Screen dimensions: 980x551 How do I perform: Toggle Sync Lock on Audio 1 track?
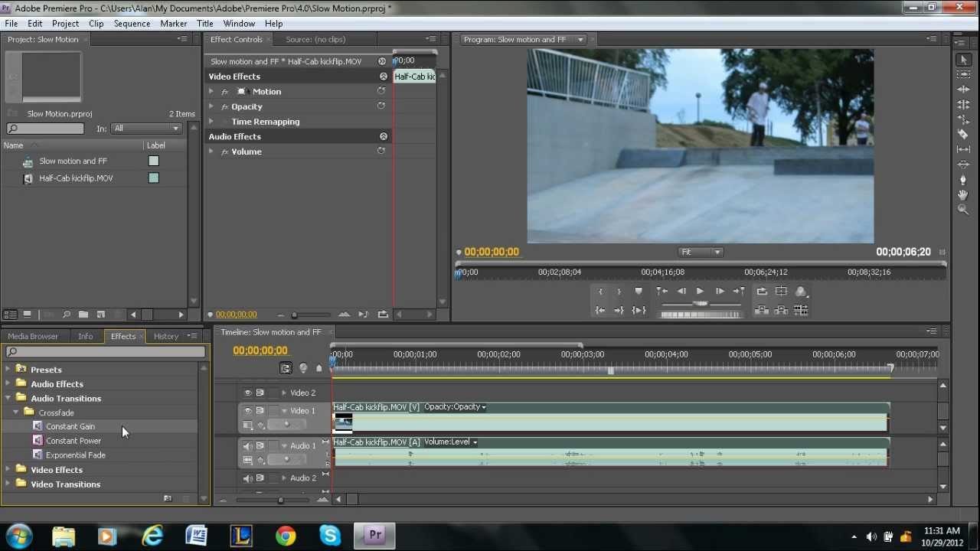260,446
